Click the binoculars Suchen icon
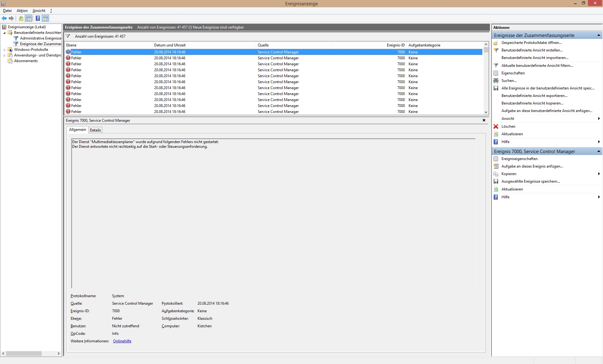 click(496, 81)
